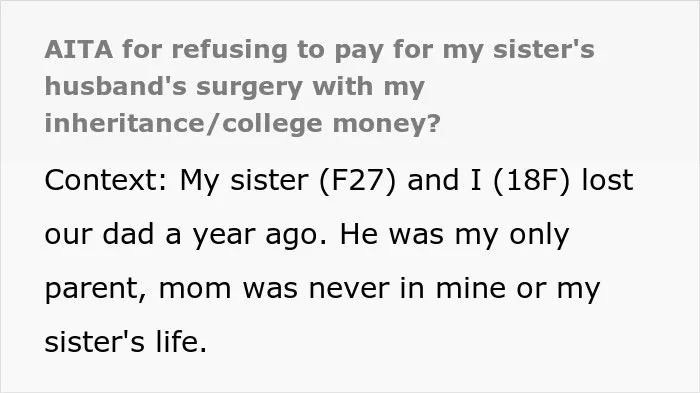Click the "(18F)" age tag
The width and height of the screenshot is (700, 393).
[x=531, y=181]
